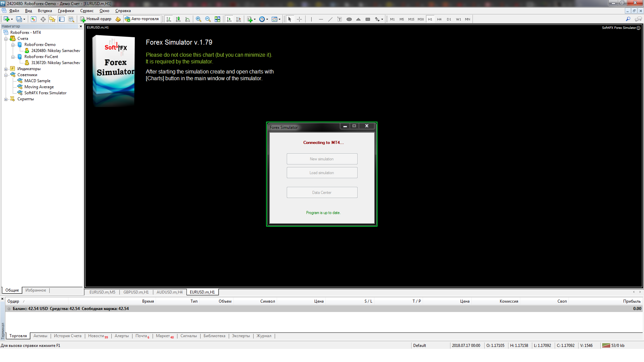This screenshot has width=644, height=362.
Task: Collapse the RoboForex-FixCent tree node
Action: tap(13, 57)
